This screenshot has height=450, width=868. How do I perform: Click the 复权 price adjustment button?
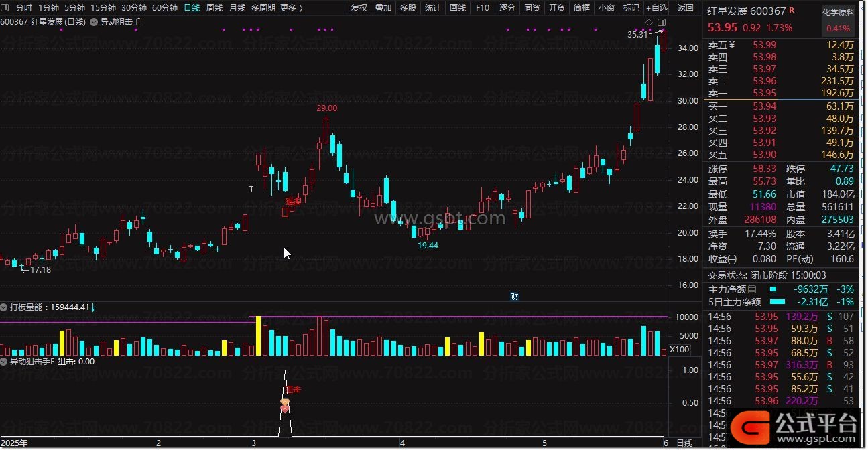[x=359, y=8]
